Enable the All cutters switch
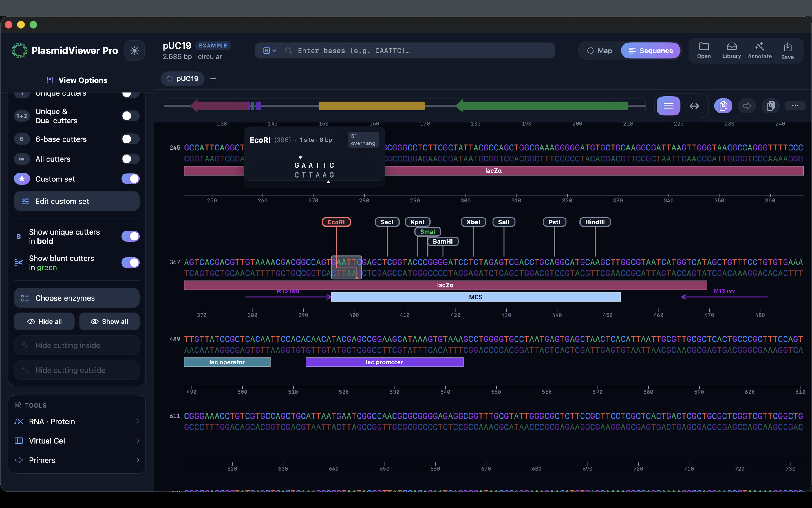 pos(130,159)
